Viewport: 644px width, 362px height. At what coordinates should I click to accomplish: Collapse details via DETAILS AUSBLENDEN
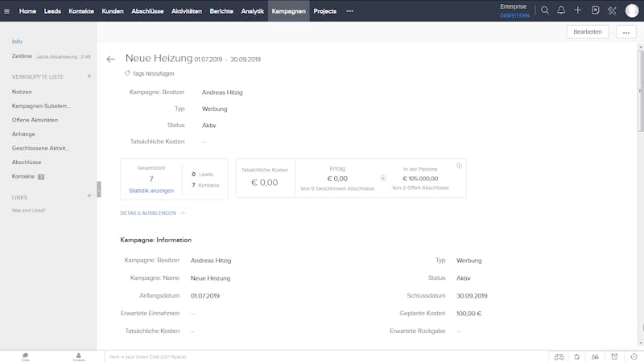click(x=152, y=213)
